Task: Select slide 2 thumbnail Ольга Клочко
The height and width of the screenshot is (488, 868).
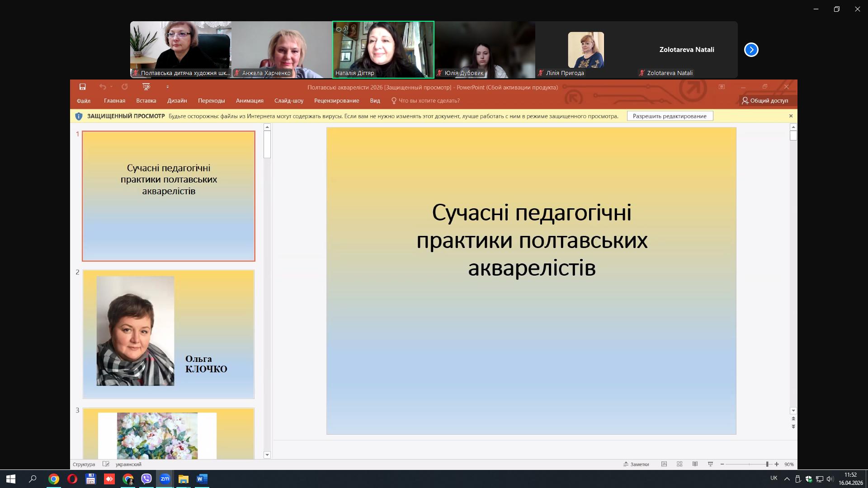Action: coord(168,334)
